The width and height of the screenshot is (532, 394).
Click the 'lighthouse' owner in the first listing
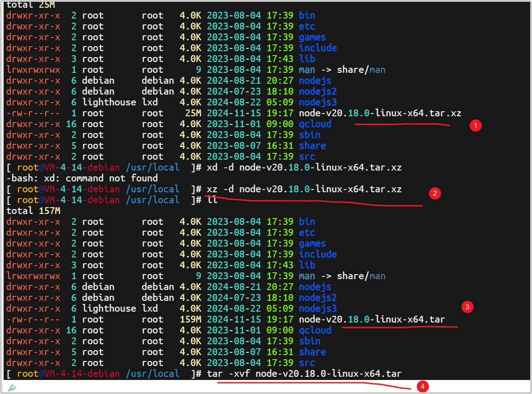click(x=109, y=102)
